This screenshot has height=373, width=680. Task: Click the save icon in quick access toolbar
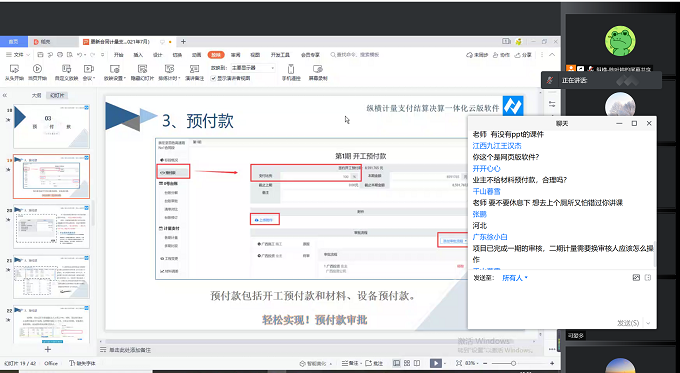click(40, 55)
